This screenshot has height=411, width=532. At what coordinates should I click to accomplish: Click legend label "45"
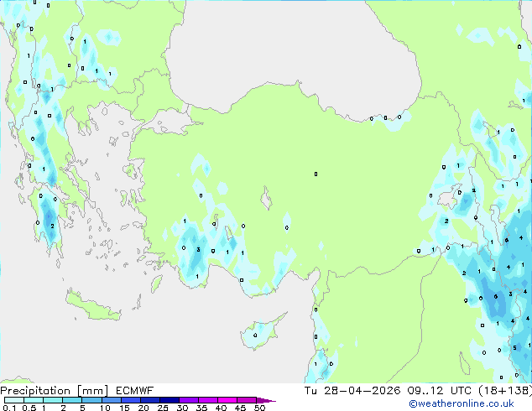pos(240,408)
